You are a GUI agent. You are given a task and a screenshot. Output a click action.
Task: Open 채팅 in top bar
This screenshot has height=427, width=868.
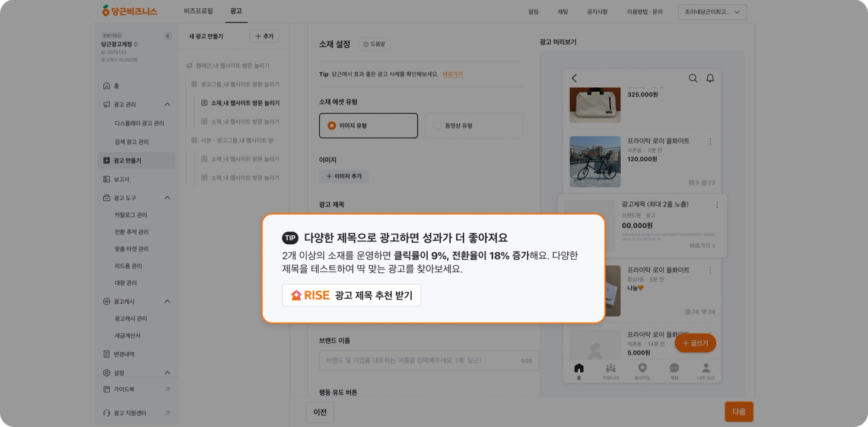pyautogui.click(x=563, y=12)
